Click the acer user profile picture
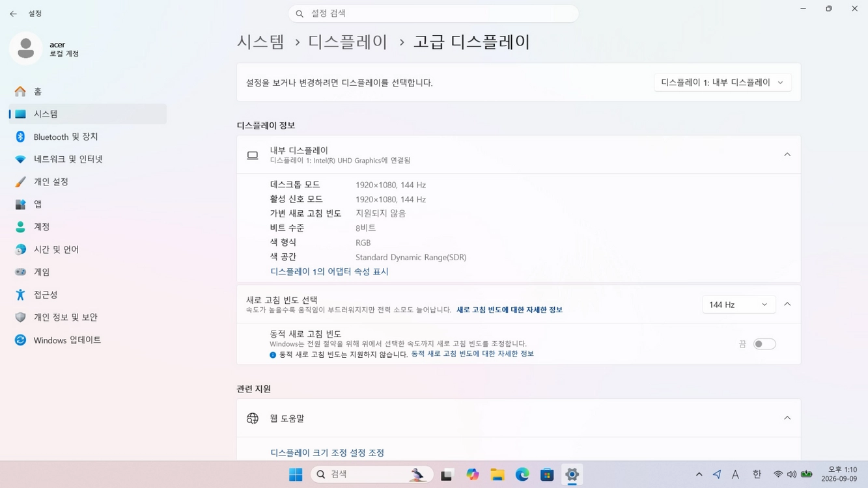The width and height of the screenshot is (868, 488). click(x=26, y=49)
